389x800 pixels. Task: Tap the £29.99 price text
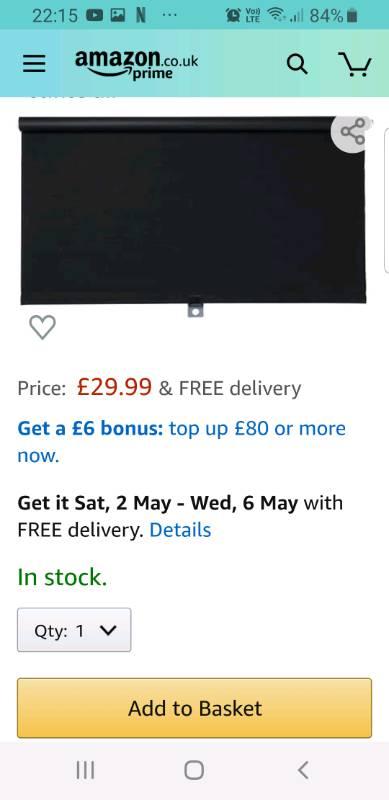tap(114, 387)
